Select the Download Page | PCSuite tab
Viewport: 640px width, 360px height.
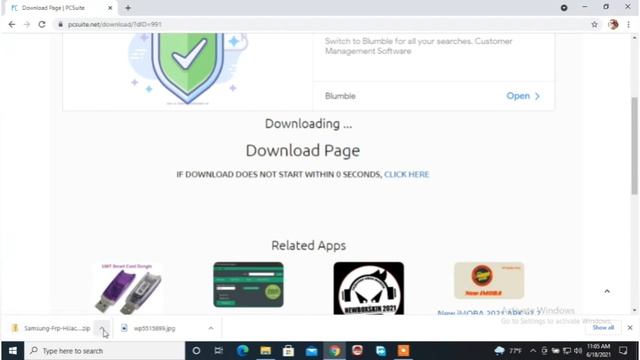point(61,8)
